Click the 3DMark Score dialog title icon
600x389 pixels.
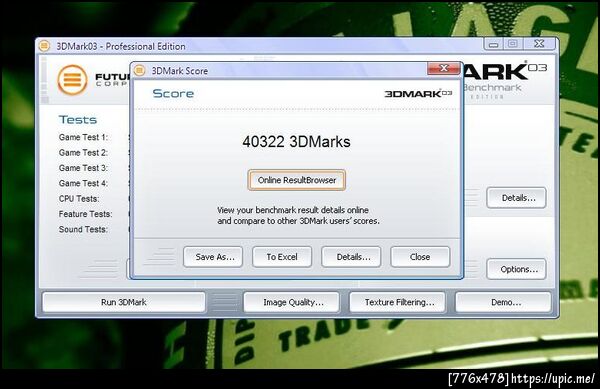click(x=140, y=70)
